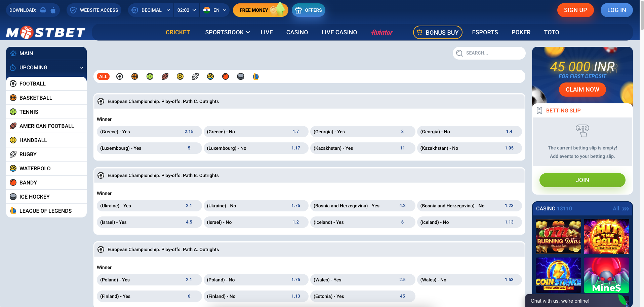644x307 pixels.
Task: Click the home icon beside MAIN
Action: tap(13, 53)
